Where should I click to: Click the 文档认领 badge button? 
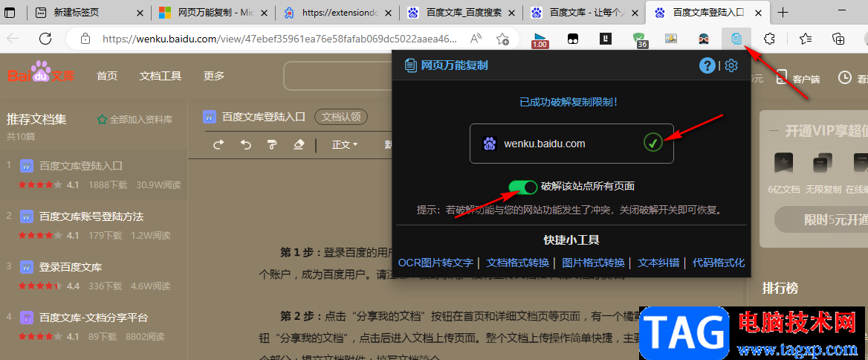(x=341, y=117)
